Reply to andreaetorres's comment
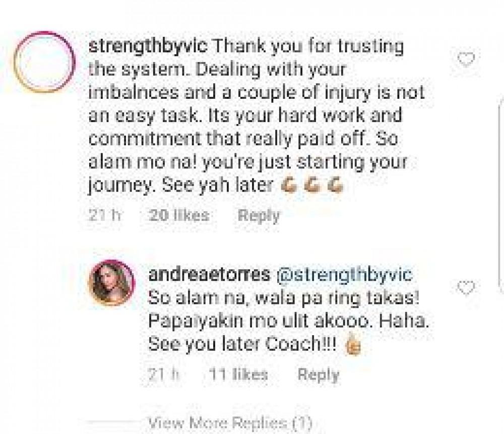Screen dimensions: 504x434 pyautogui.click(x=319, y=375)
